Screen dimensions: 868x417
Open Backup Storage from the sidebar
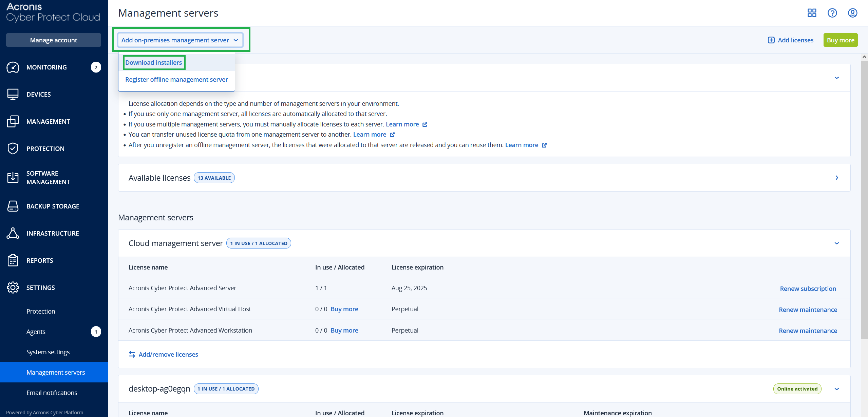click(53, 206)
